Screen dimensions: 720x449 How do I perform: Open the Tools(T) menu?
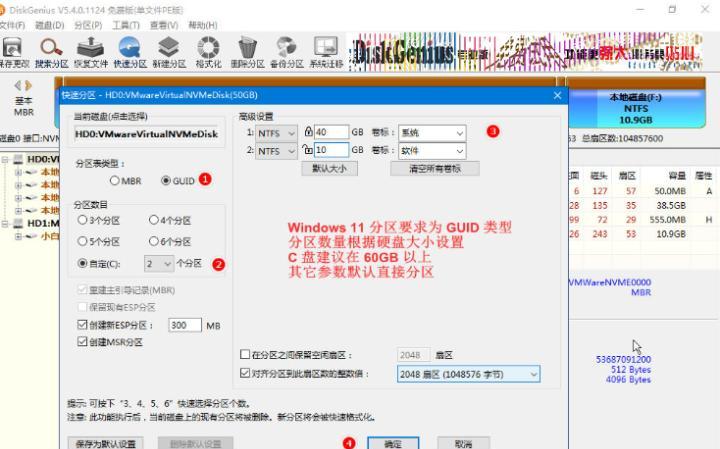tap(126, 25)
